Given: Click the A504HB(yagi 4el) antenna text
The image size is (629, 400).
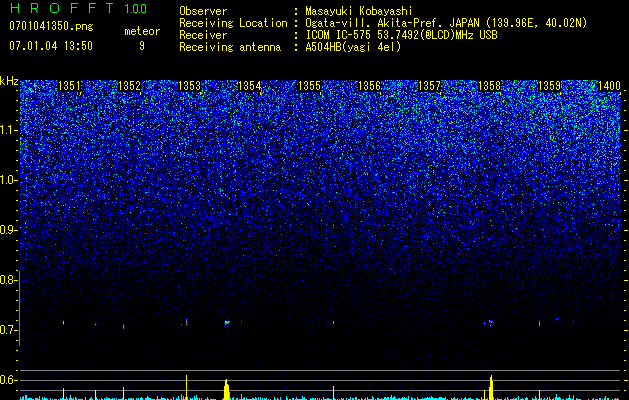Looking at the screenshot, I should coord(353,47).
